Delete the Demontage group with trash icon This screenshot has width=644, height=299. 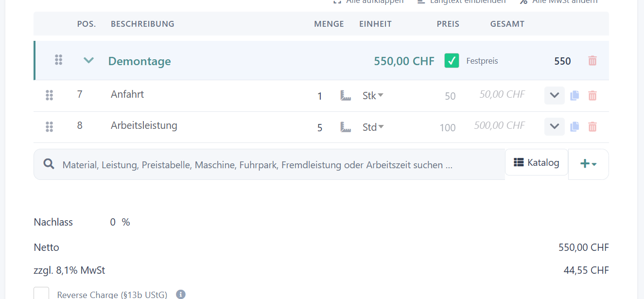[592, 61]
